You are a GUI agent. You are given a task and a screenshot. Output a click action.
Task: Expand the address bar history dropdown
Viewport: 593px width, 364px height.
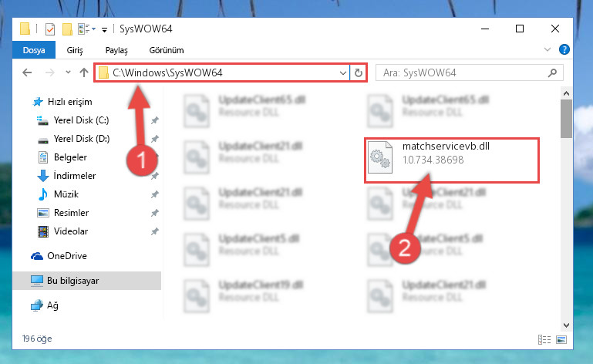tap(343, 72)
